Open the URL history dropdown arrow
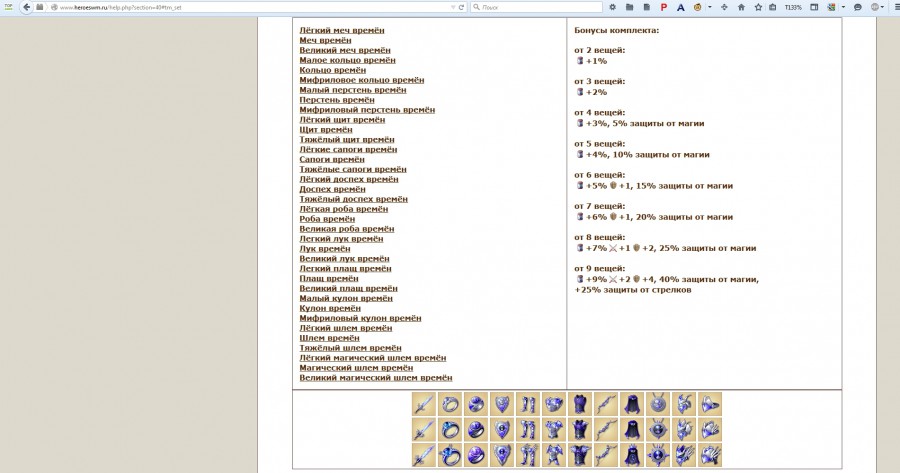Viewport: 900px width, 473px height. (453, 7)
